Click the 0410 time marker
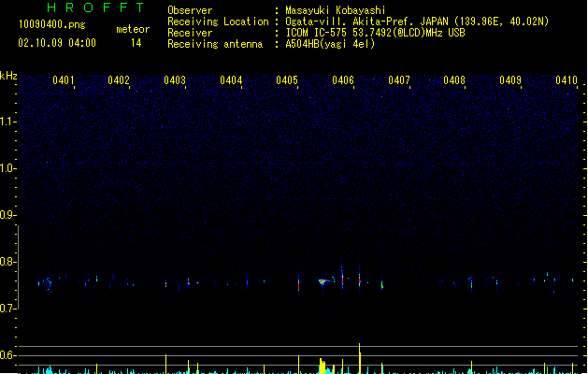Screen dimensions: 588x374 point(566,80)
